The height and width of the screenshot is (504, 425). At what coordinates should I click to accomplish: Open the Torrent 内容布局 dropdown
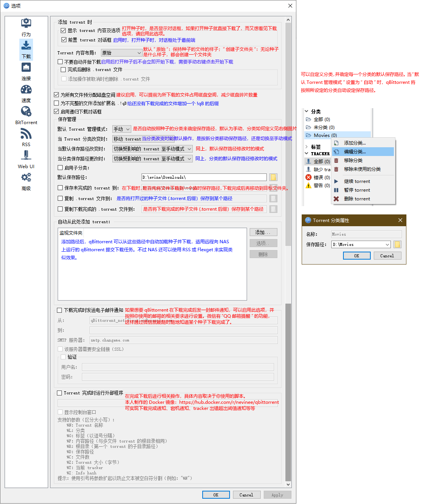pos(121,53)
